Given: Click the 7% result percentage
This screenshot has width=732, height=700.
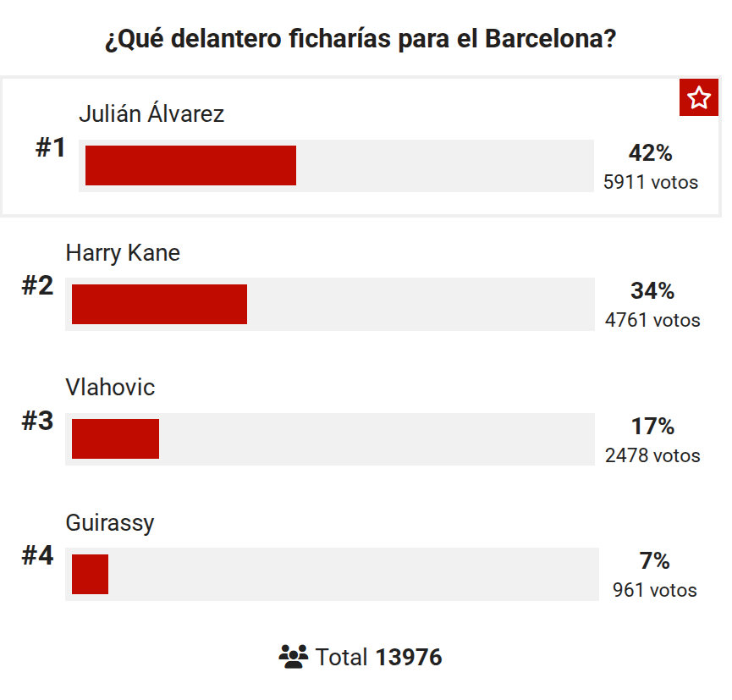Looking at the screenshot, I should click(654, 561).
